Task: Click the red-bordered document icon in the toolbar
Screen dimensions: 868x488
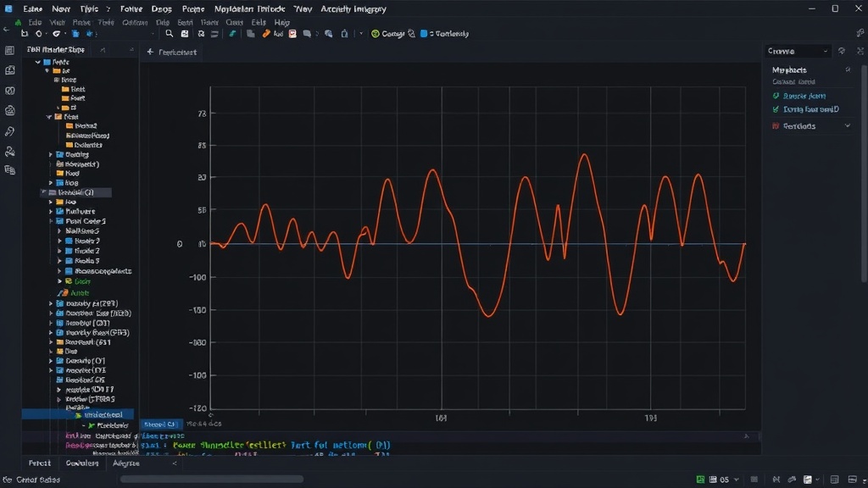Action: (292, 34)
